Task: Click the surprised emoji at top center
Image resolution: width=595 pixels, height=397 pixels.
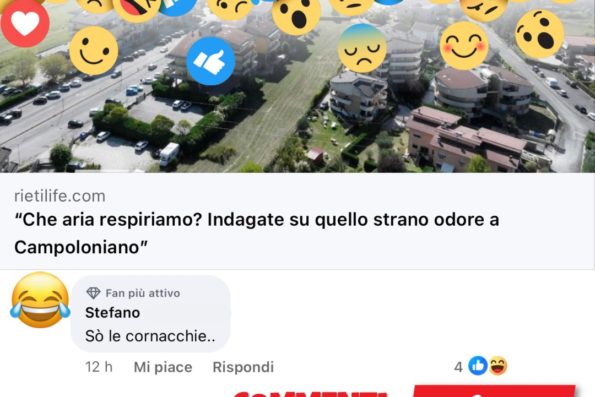Action: click(296, 15)
